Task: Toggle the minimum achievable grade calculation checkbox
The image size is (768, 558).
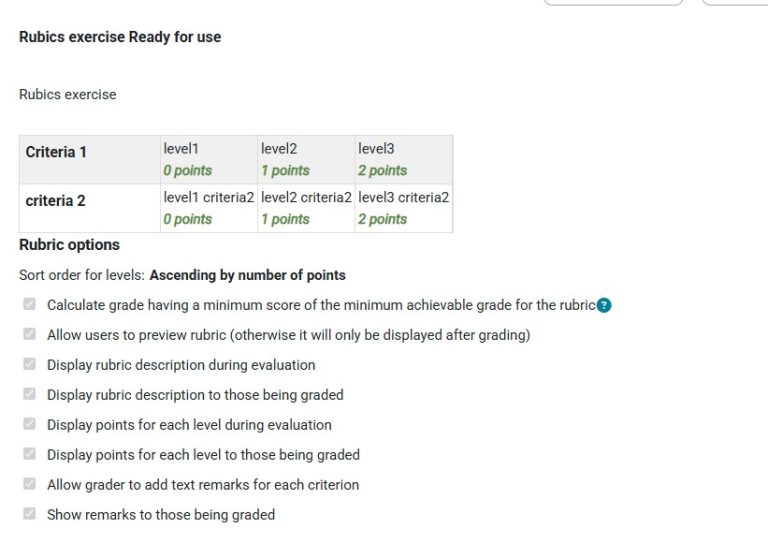Action: pyautogui.click(x=30, y=304)
